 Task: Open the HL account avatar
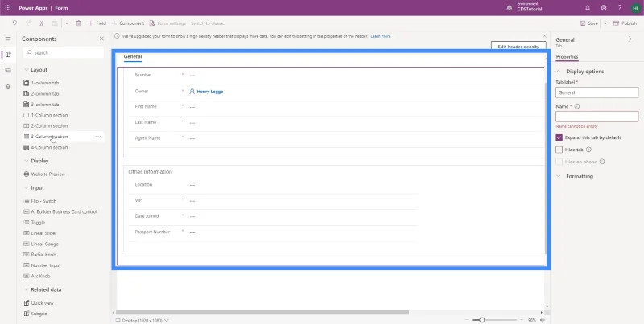click(635, 8)
